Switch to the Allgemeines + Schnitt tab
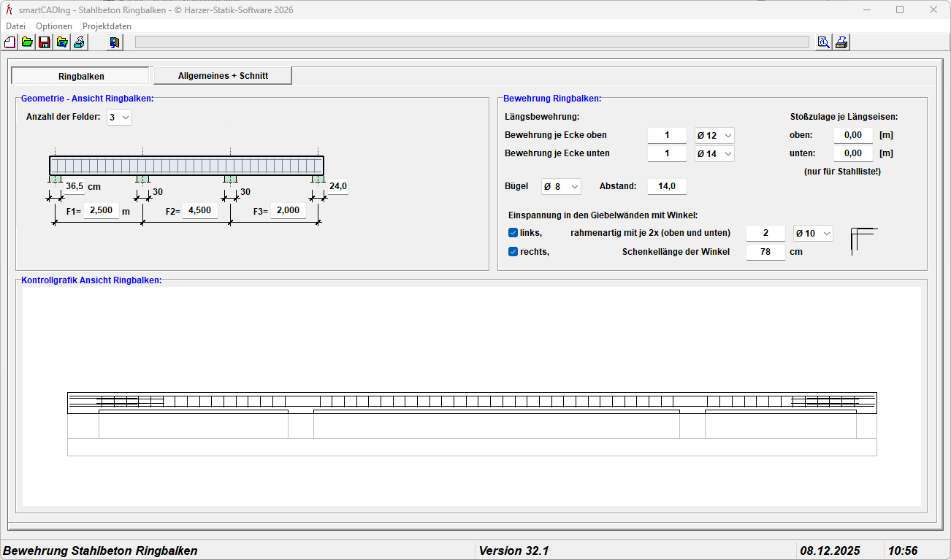The height and width of the screenshot is (560, 951). tap(223, 76)
